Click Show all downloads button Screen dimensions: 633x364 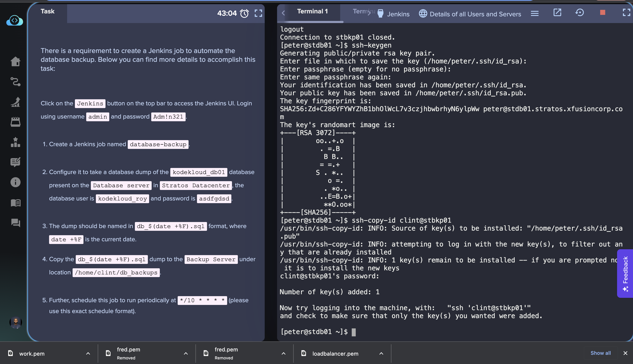[x=600, y=353]
